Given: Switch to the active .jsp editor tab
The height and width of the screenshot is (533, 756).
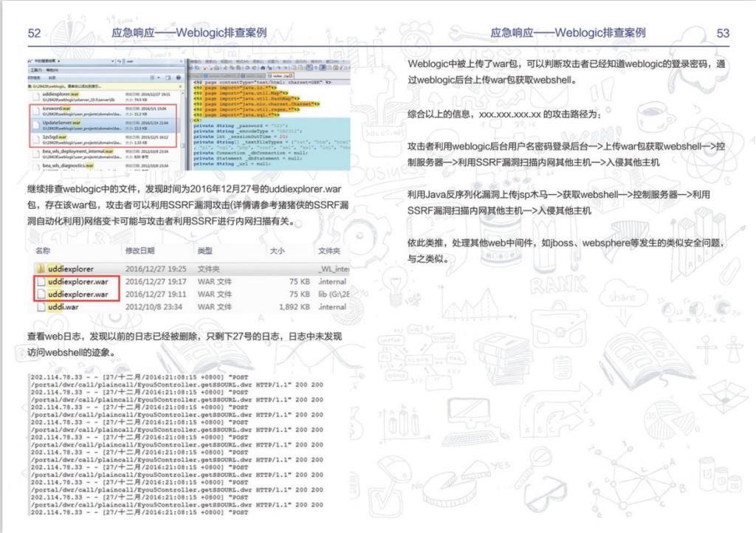Looking at the screenshot, I should coord(283,75).
